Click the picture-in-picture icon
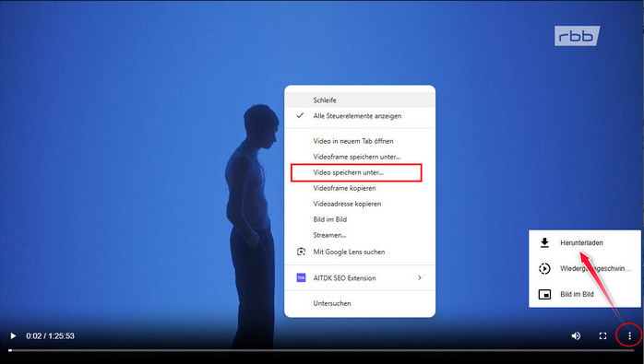 click(x=544, y=294)
